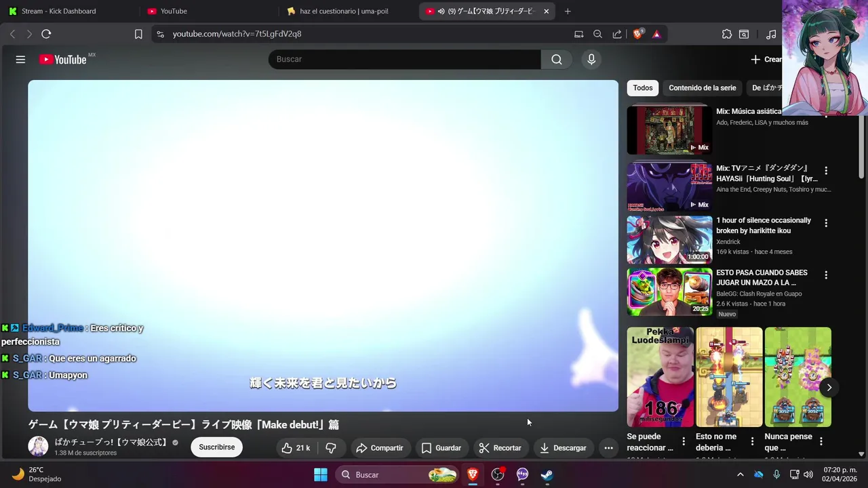Open the YouTube hamburger guide menu
The height and width of the screenshot is (488, 868).
(x=20, y=60)
